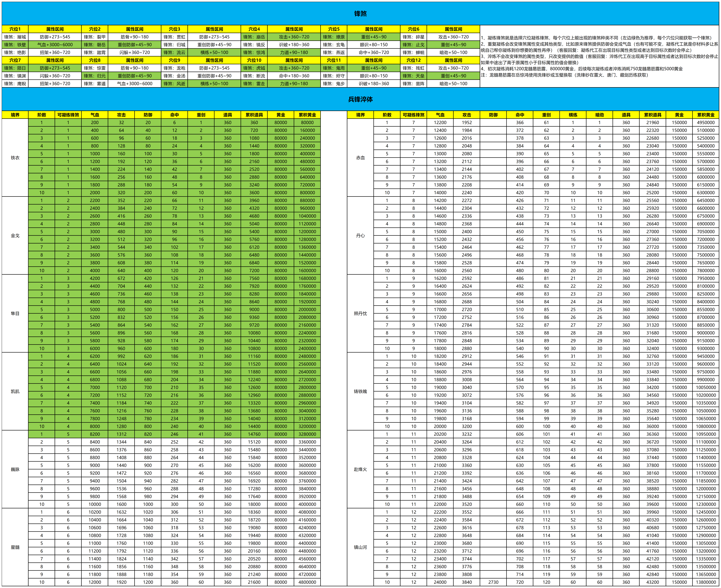Select the 穴位1 header cell

coord(15,29)
